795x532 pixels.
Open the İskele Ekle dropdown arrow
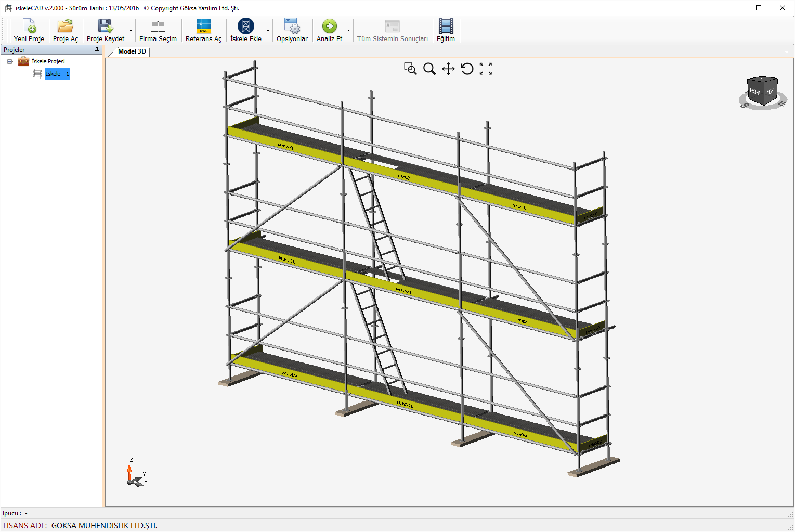268,31
